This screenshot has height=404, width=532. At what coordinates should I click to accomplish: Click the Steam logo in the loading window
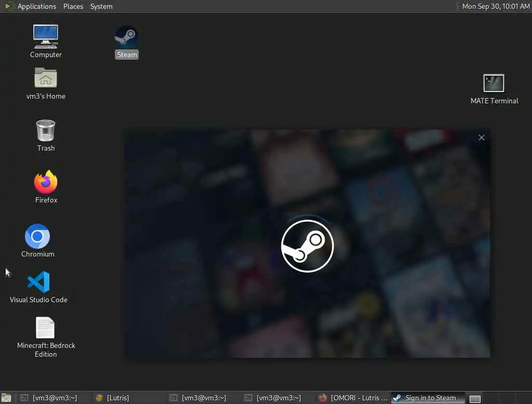point(308,246)
